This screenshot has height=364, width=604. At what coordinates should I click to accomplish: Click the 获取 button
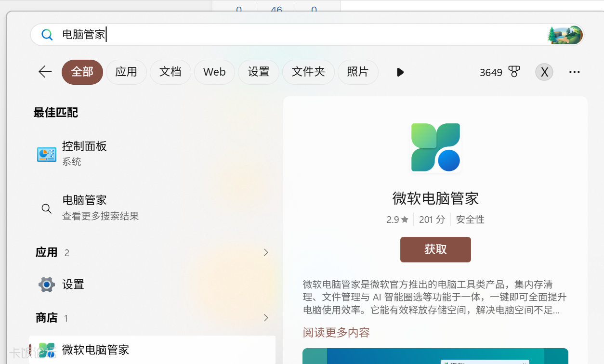[435, 249]
